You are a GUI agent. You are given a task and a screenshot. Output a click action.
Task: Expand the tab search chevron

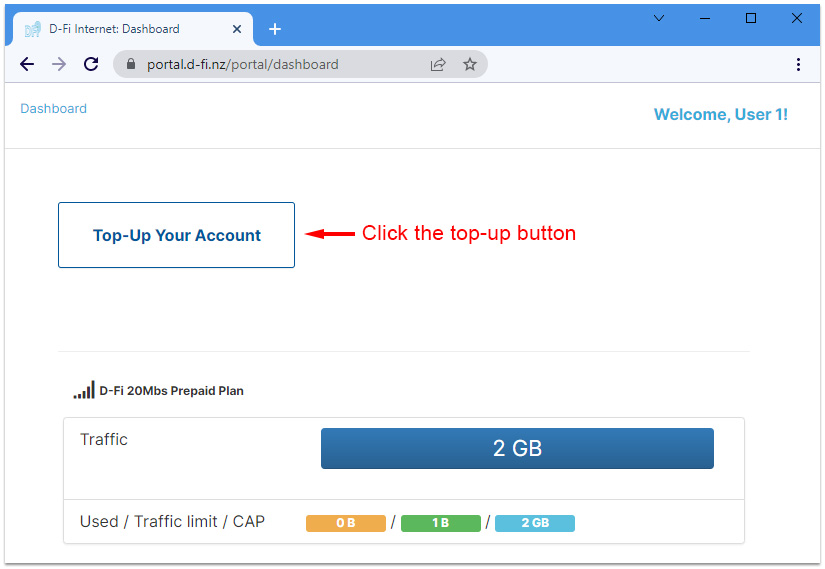click(659, 18)
